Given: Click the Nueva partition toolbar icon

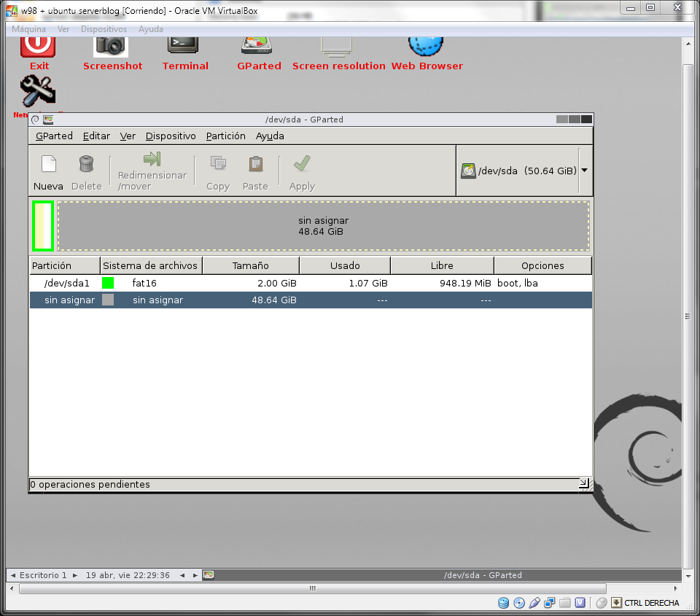Looking at the screenshot, I should coord(49,164).
